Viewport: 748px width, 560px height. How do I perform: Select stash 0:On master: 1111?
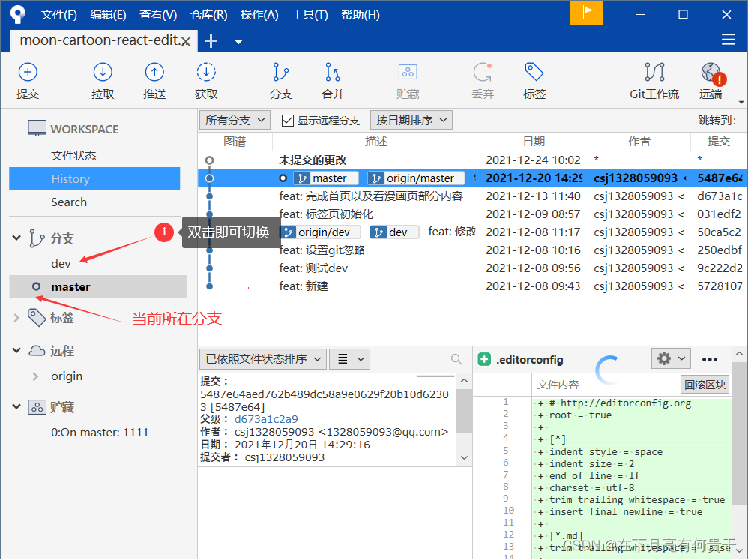point(99,432)
